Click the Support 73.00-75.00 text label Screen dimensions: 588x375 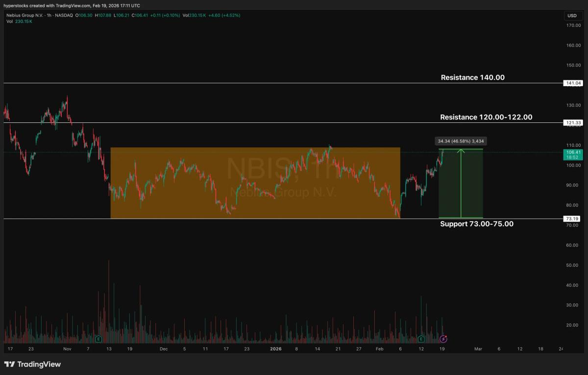477,224
